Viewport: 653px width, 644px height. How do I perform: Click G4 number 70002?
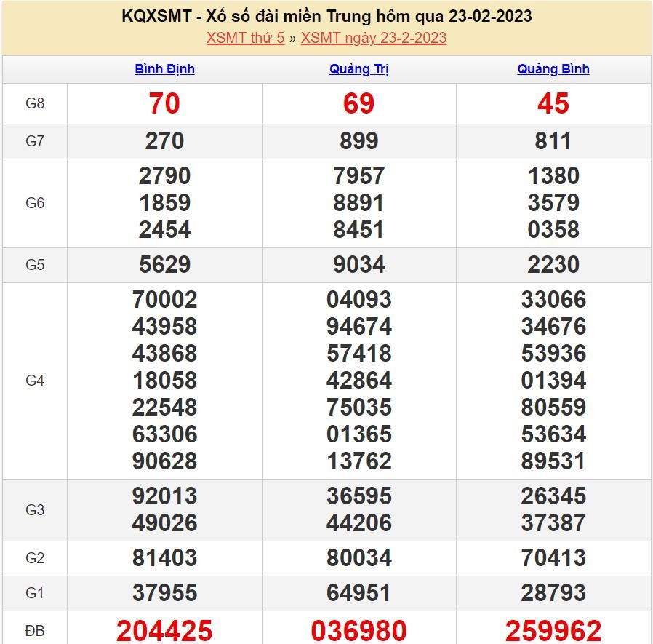pos(164,300)
